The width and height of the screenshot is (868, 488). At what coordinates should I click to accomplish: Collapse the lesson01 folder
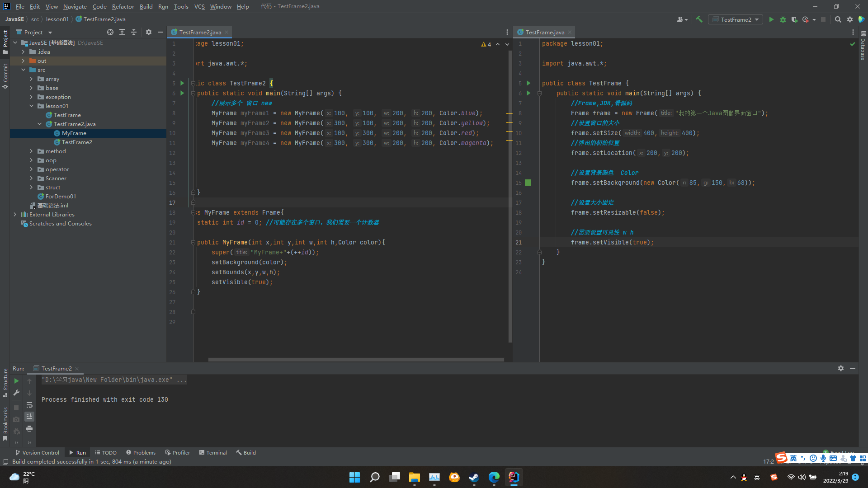pyautogui.click(x=31, y=106)
